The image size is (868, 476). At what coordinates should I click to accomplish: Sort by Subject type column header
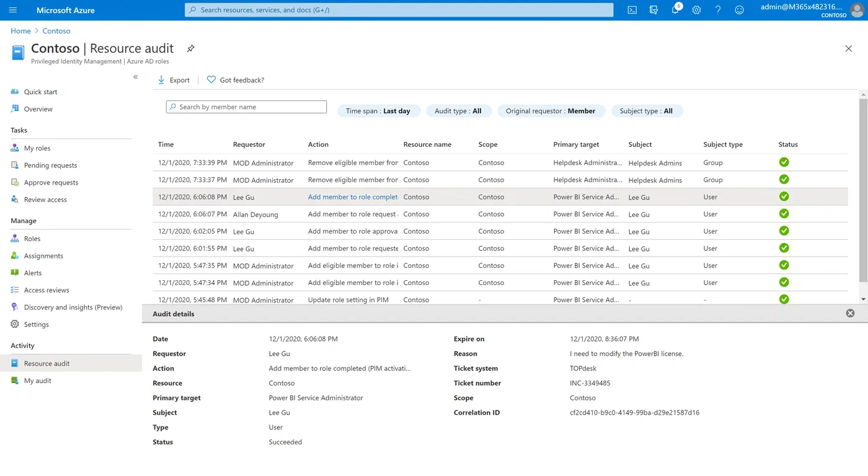tap(723, 144)
